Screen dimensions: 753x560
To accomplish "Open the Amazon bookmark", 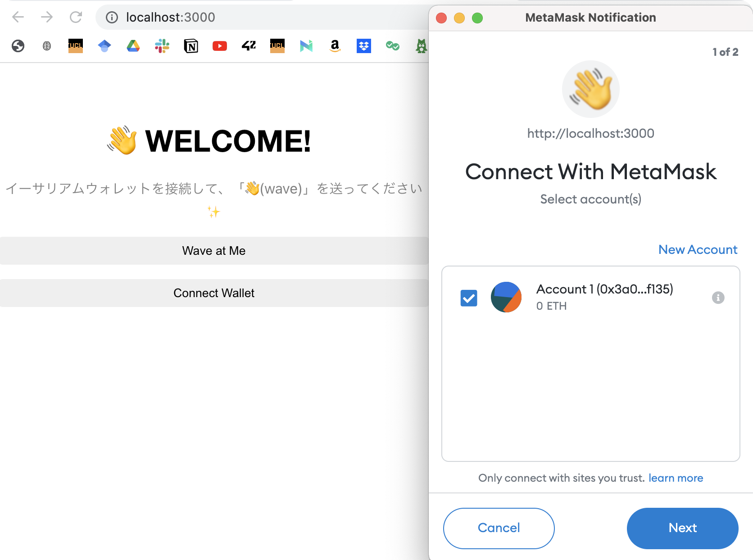I will pyautogui.click(x=335, y=46).
